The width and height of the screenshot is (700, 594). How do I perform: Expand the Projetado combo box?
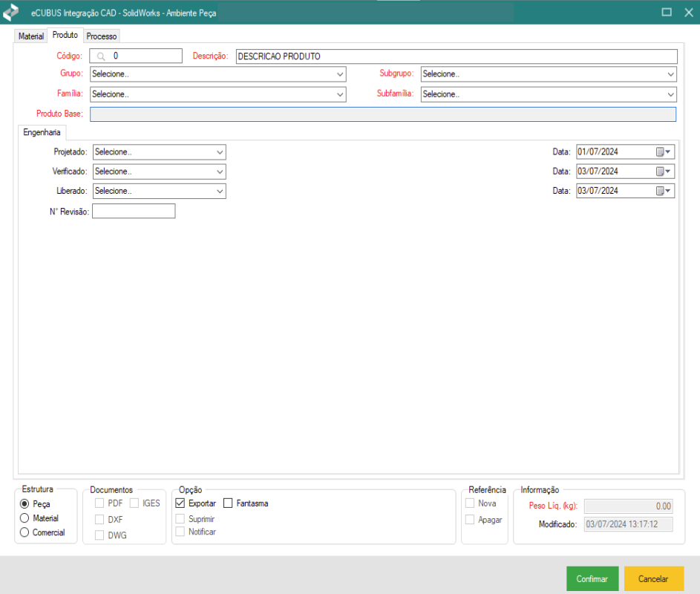click(220, 151)
